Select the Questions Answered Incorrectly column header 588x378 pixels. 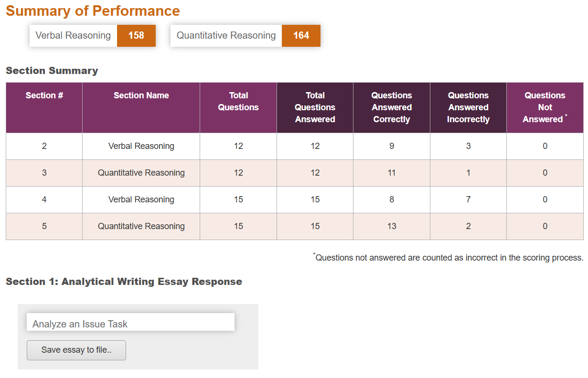pyautogui.click(x=468, y=107)
